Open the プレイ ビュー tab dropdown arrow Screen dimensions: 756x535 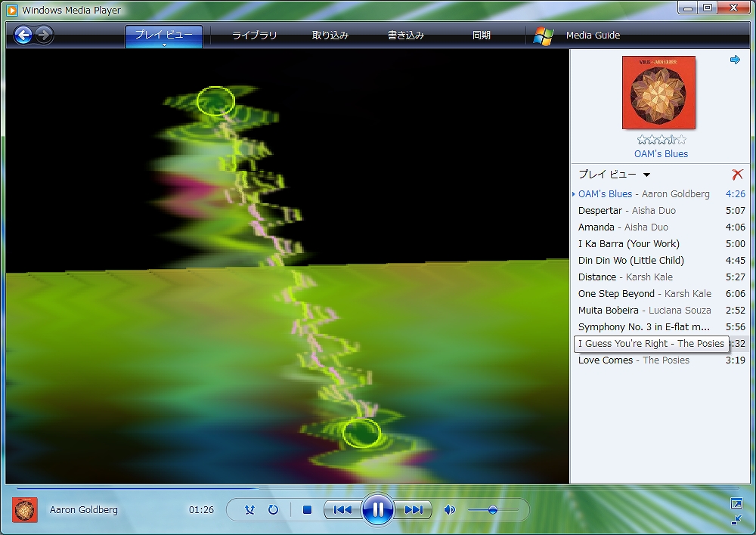coord(164,45)
